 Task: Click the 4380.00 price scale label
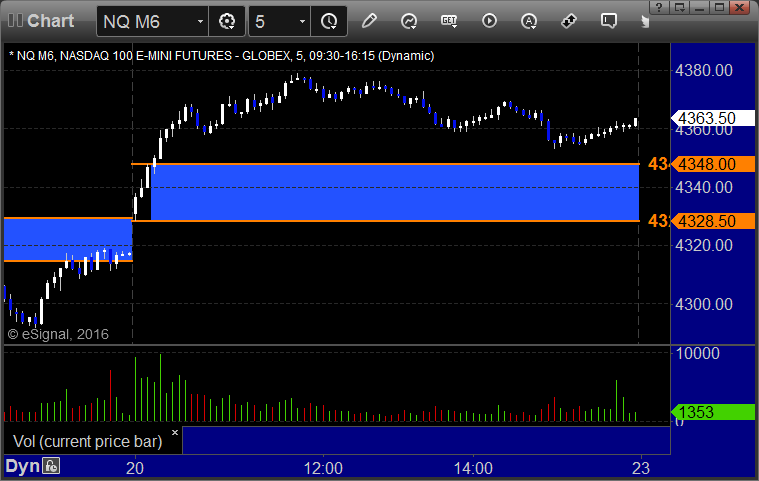704,71
